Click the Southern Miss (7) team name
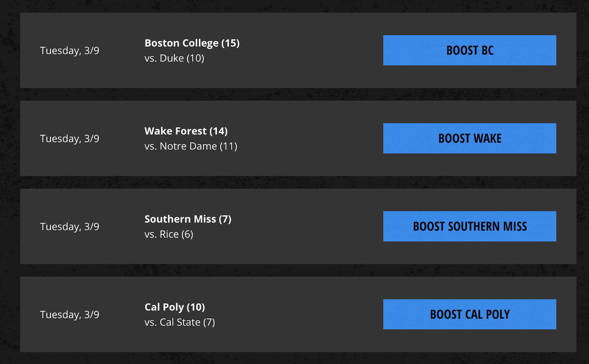 pyautogui.click(x=188, y=219)
